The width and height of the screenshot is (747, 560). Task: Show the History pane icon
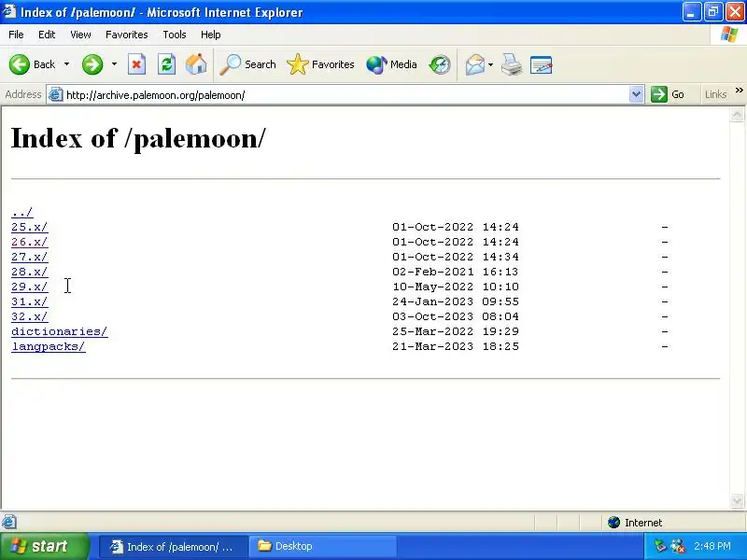coord(439,64)
